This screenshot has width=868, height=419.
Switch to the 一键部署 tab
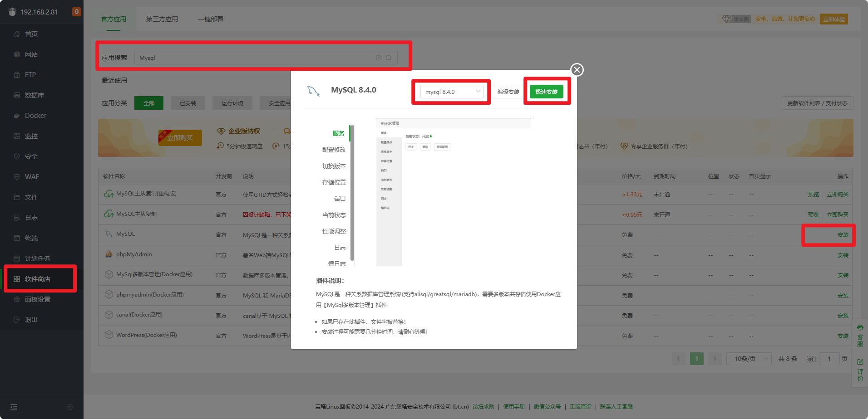click(211, 19)
